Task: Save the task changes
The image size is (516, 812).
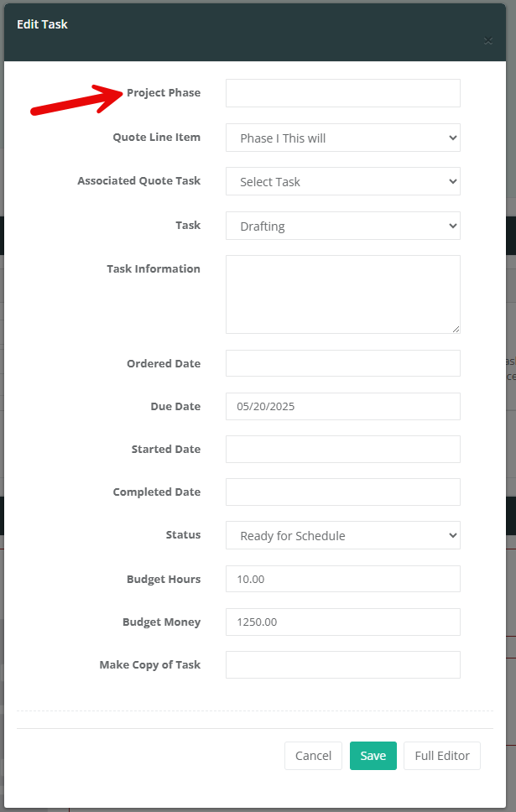Action: click(373, 756)
